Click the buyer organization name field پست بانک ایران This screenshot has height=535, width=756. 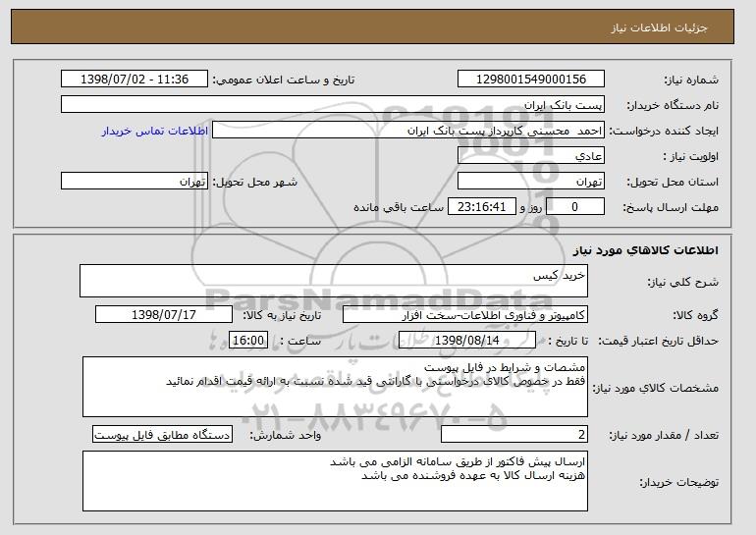(333, 105)
